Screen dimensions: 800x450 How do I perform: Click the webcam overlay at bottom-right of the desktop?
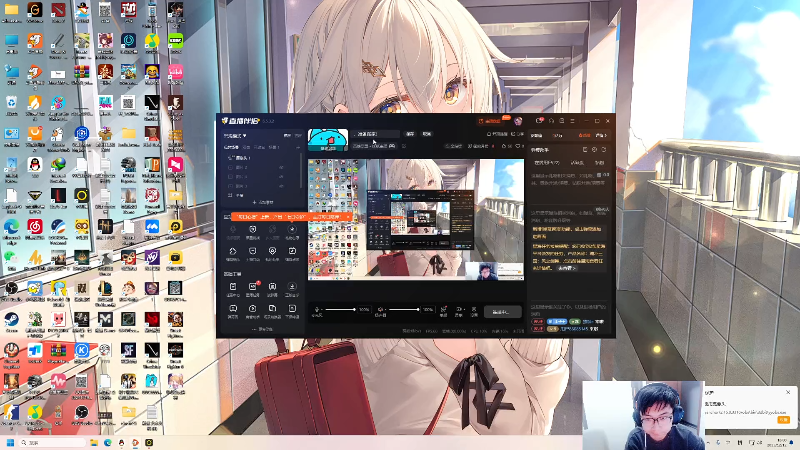coord(643,415)
